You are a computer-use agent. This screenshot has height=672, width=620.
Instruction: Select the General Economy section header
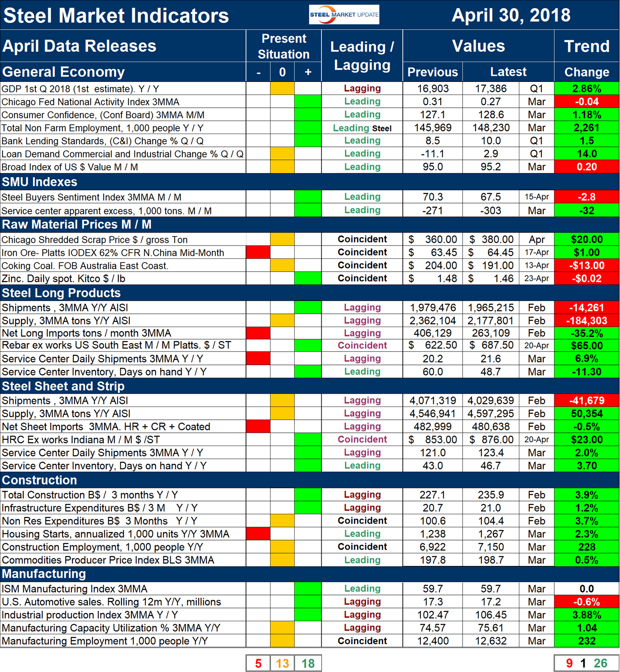tap(64, 72)
